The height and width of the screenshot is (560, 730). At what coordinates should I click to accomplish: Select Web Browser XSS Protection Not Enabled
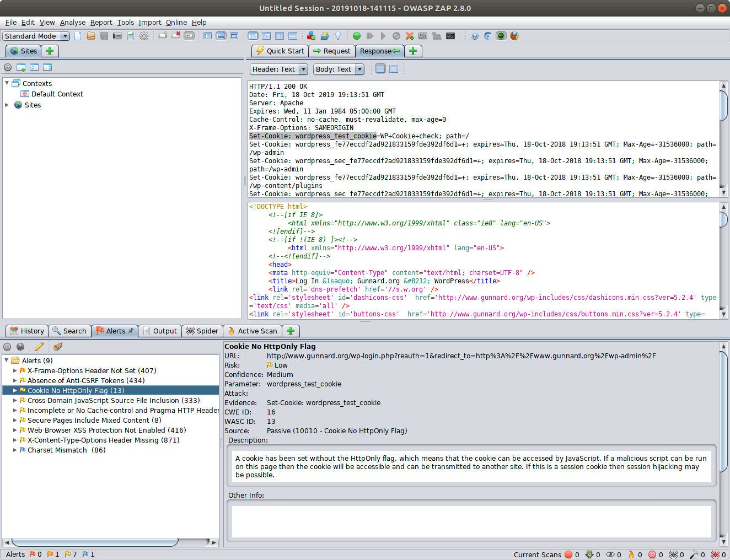tap(107, 430)
